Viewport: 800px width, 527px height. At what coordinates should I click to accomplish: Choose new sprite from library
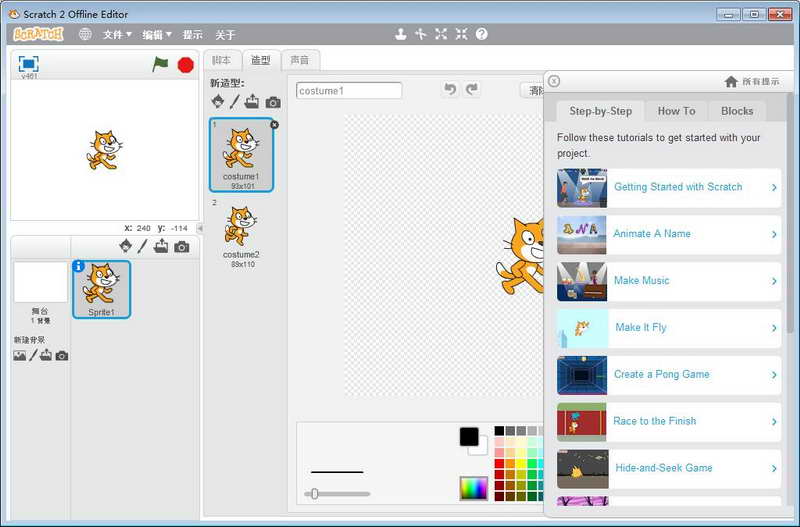[x=126, y=246]
